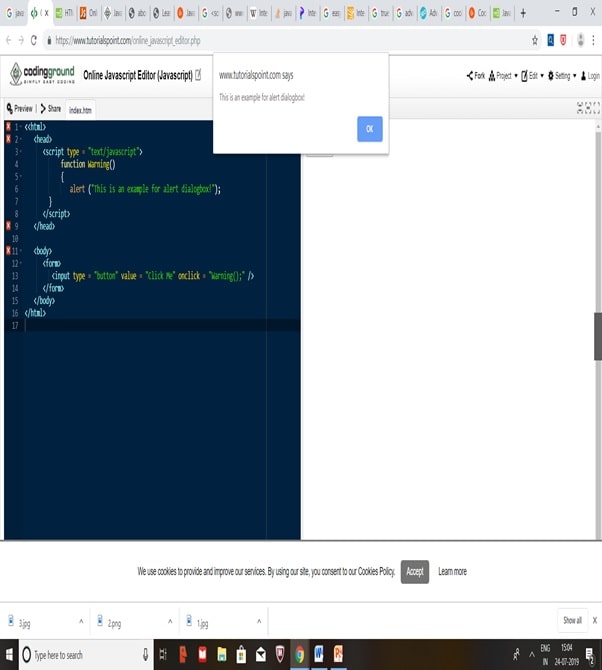
Task: Expand options for 3.jpg download
Action: coord(81,621)
